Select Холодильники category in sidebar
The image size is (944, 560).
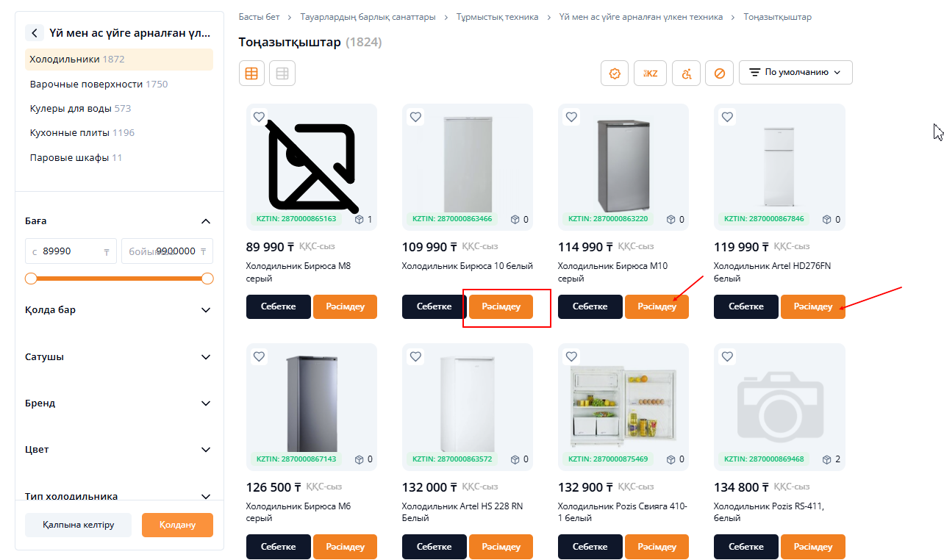119,59
